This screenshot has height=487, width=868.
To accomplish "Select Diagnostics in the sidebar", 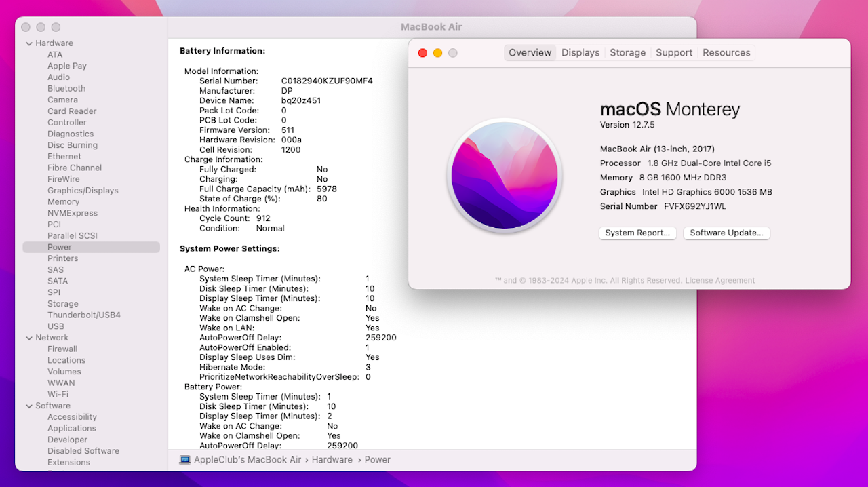I will pyautogui.click(x=71, y=134).
